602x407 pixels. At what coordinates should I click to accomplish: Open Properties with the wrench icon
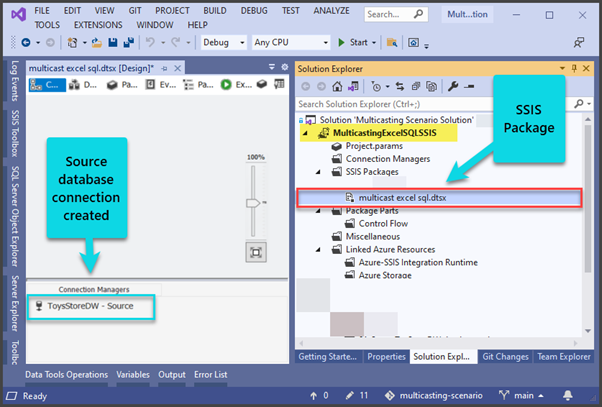point(453,87)
